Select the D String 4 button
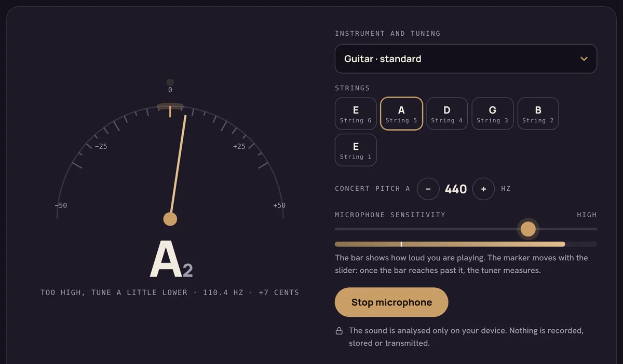The height and width of the screenshot is (364, 623). coord(447,114)
